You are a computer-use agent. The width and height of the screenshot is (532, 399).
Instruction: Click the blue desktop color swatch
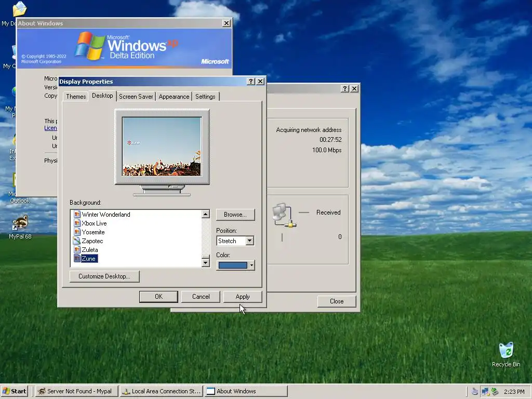tap(233, 265)
